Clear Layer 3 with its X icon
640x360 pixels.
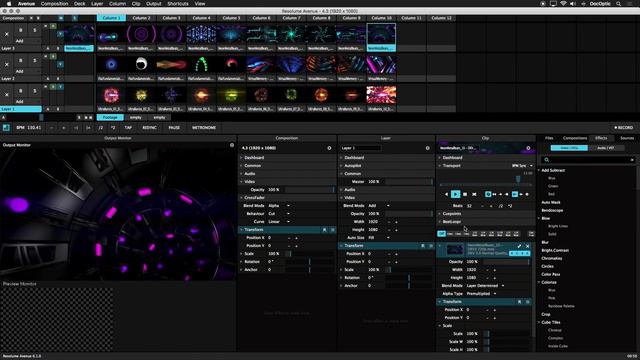tap(7, 34)
